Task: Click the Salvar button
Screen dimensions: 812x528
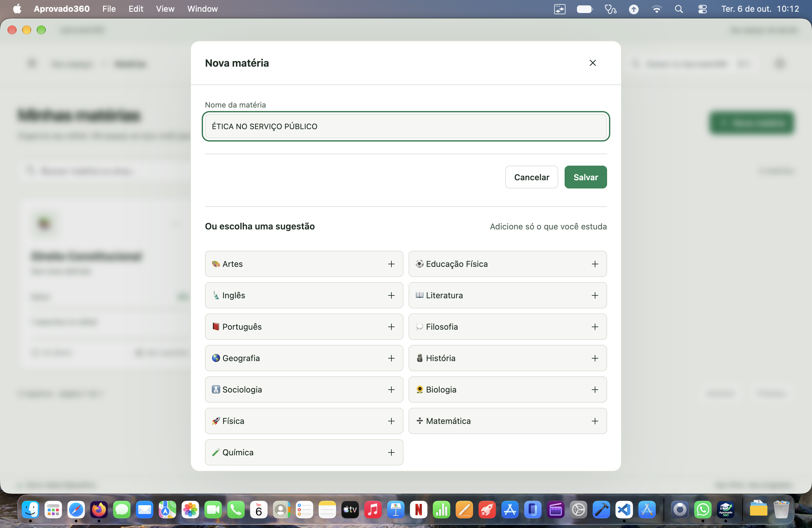Action: (586, 177)
